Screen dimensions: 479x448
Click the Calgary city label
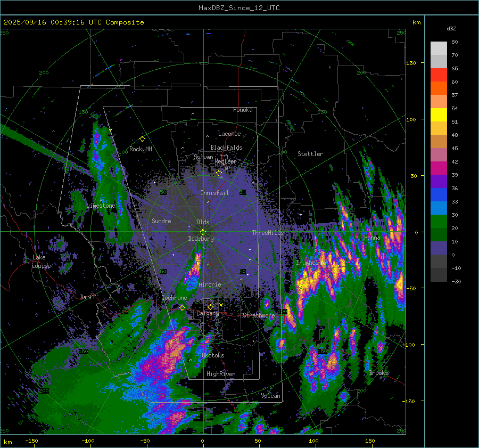coord(208,313)
